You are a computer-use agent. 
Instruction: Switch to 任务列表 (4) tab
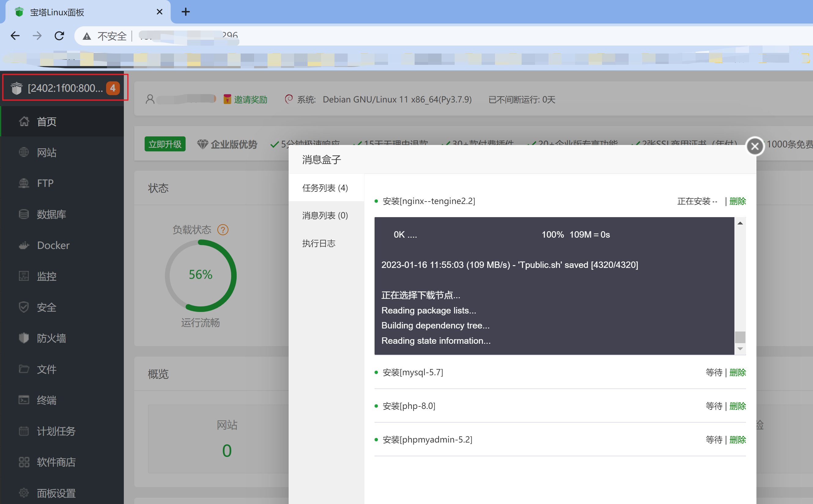[x=326, y=188]
